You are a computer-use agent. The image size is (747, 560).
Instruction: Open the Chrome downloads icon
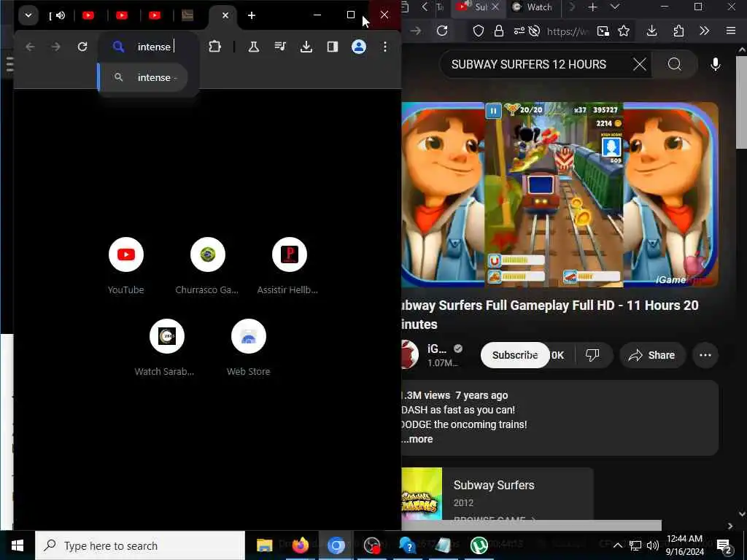[x=306, y=47]
